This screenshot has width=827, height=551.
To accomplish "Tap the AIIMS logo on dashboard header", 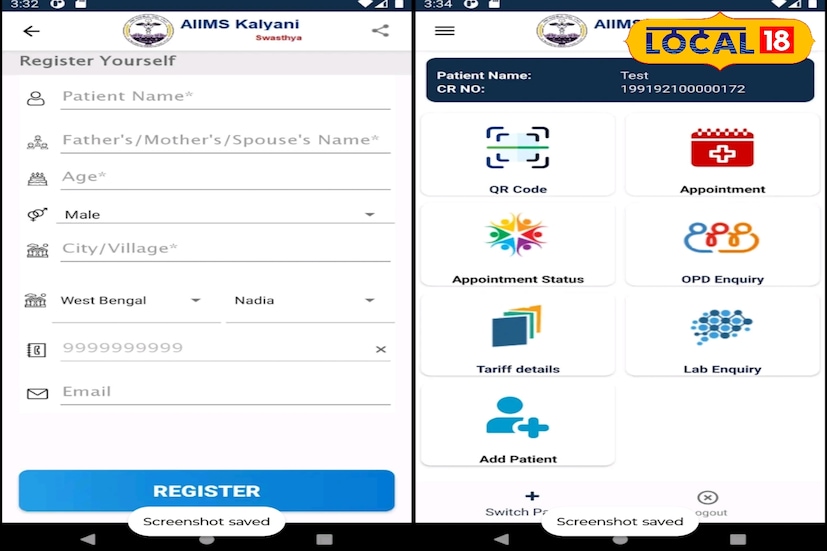I will click(562, 31).
